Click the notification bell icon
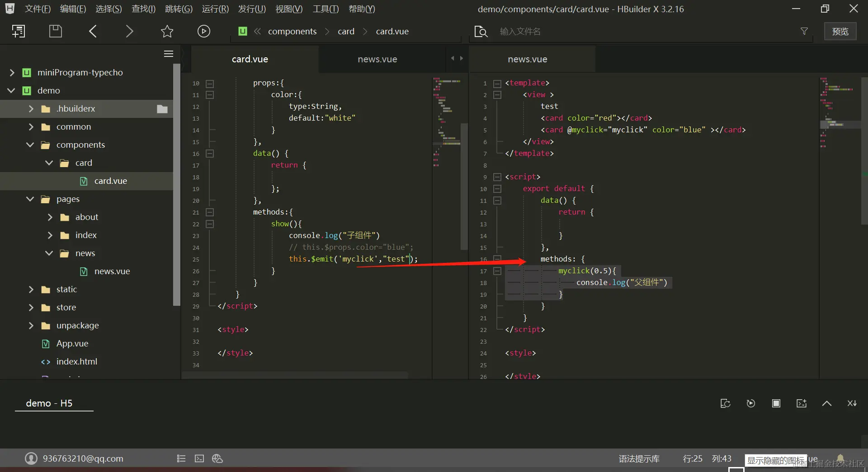Image resolution: width=868 pixels, height=472 pixels. (840, 458)
